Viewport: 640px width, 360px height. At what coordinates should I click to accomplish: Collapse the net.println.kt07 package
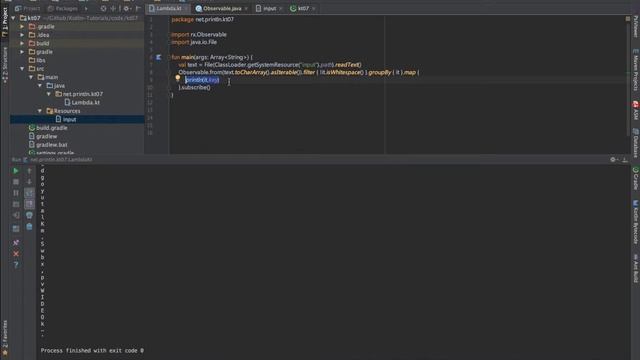[x=49, y=94]
